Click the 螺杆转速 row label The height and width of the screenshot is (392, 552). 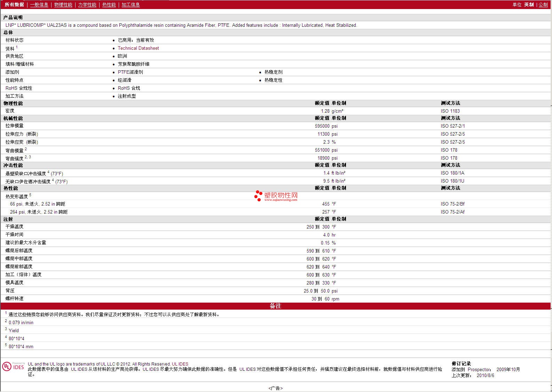(14, 298)
